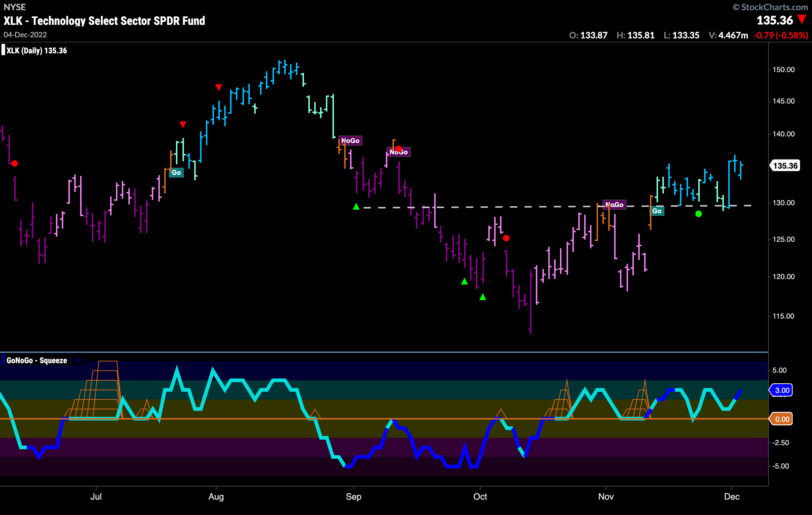Image resolution: width=812 pixels, height=515 pixels.
Task: Click the Jul label on time axis
Action: tap(96, 497)
